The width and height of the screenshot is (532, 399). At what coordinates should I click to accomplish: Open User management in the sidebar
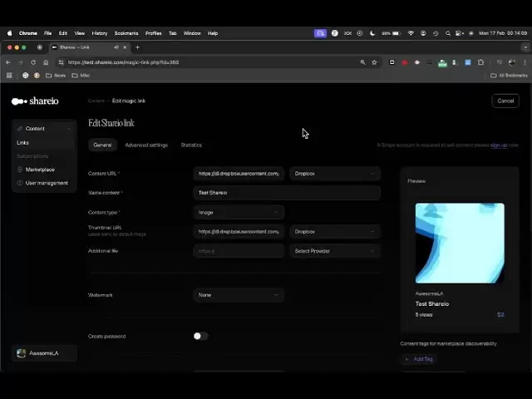(47, 183)
